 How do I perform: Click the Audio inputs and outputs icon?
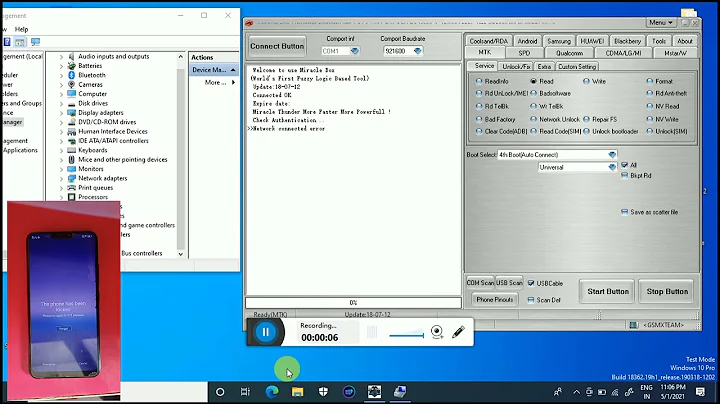(72, 56)
